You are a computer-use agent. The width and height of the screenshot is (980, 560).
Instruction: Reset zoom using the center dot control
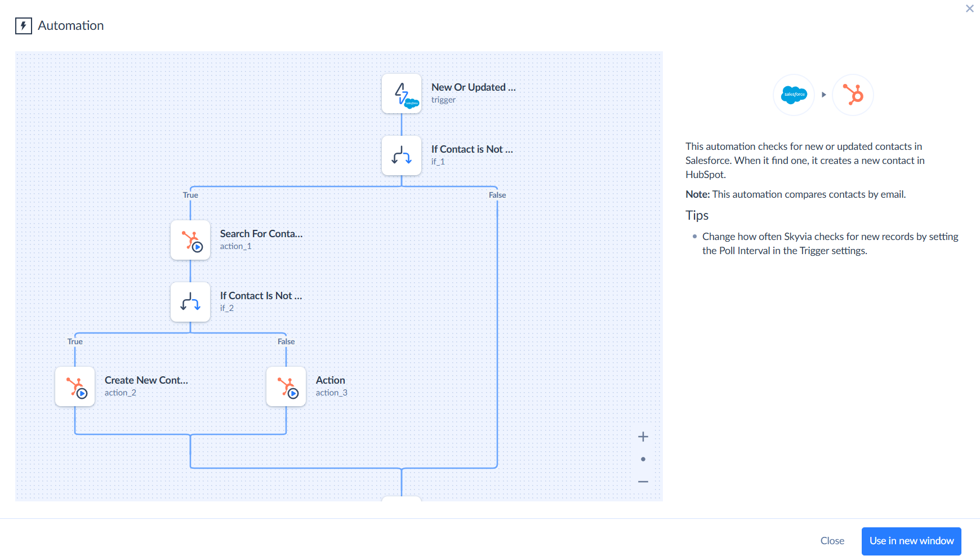(x=643, y=459)
